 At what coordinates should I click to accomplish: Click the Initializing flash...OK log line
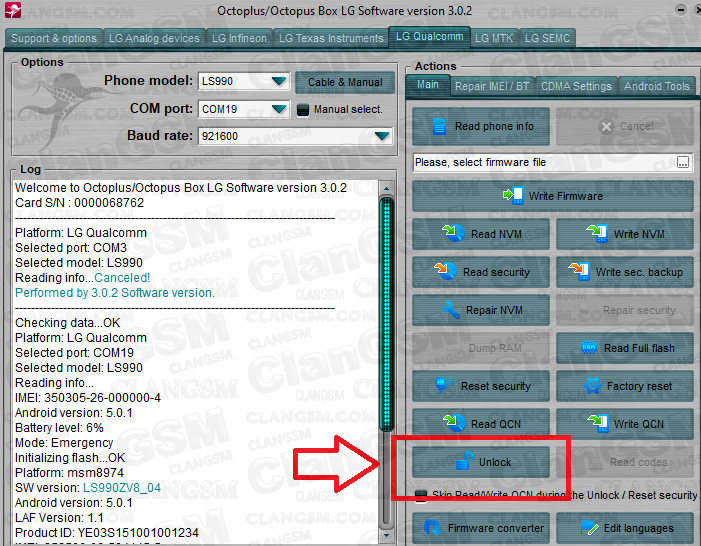pyautogui.click(x=70, y=458)
